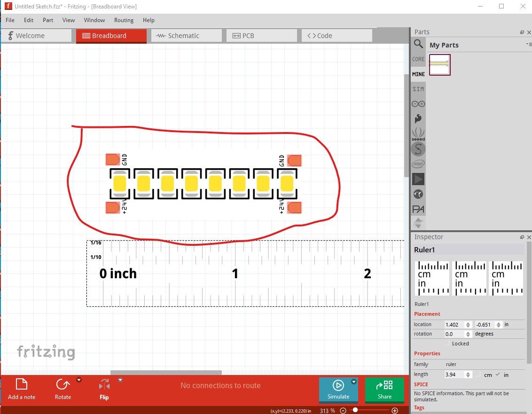Switch to the Breadboard tab
532x414 pixels.
[x=111, y=36]
